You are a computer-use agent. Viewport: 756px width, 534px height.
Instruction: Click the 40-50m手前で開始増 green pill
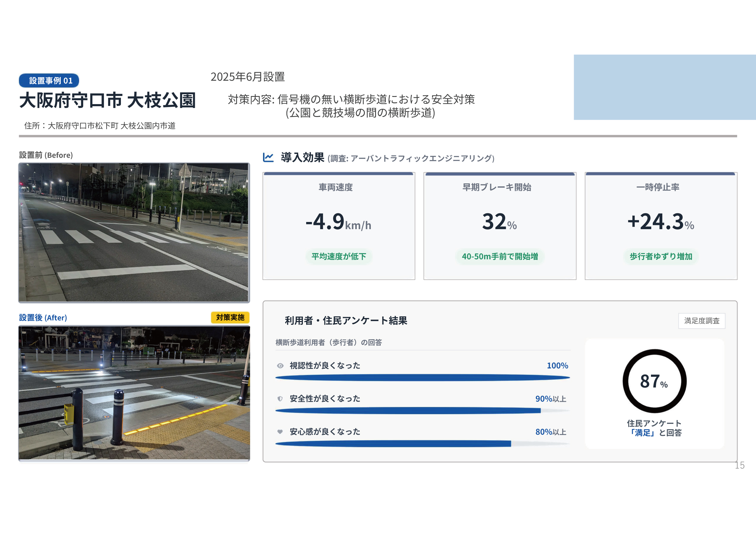(500, 256)
